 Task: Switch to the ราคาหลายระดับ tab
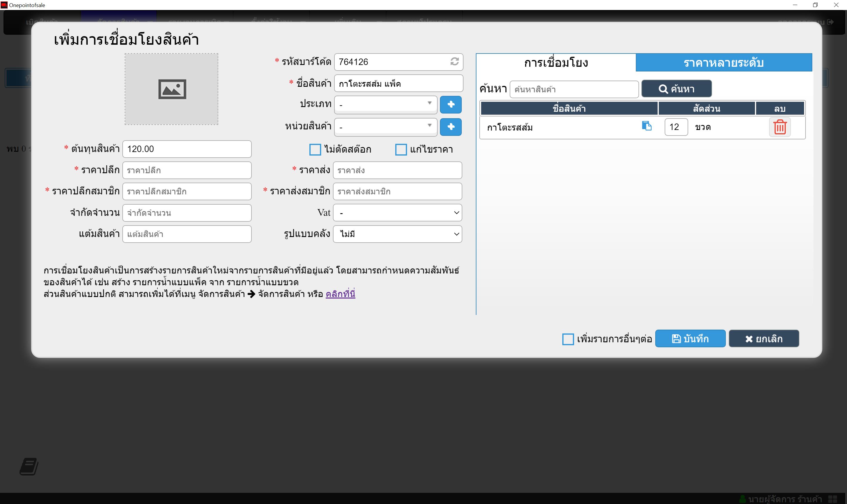724,63
